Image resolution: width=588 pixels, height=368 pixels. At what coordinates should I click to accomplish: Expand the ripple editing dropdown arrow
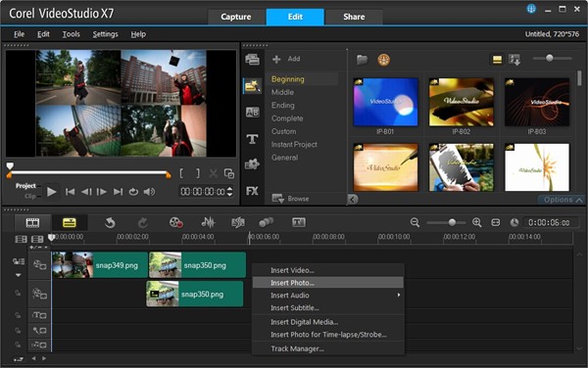(19, 275)
